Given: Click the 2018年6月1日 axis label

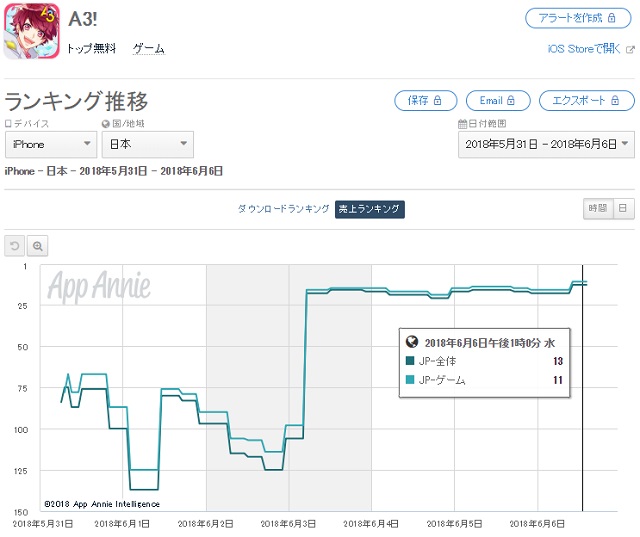Looking at the screenshot, I should [122, 524].
